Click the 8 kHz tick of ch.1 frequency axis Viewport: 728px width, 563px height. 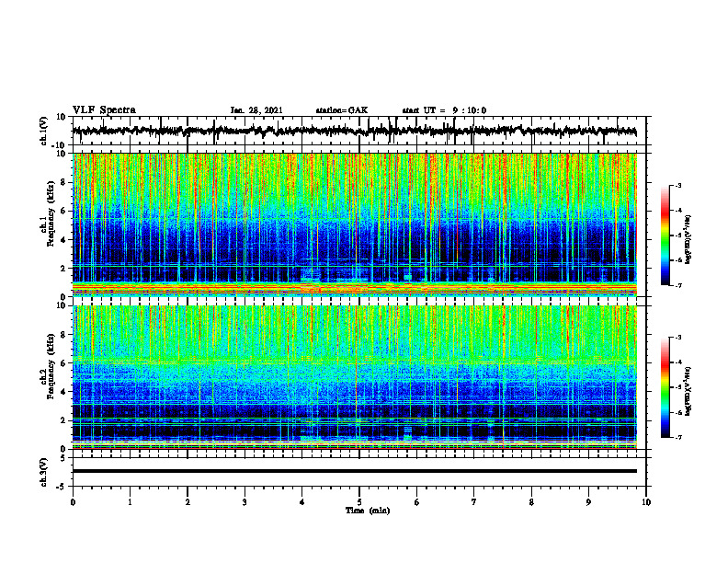point(63,182)
